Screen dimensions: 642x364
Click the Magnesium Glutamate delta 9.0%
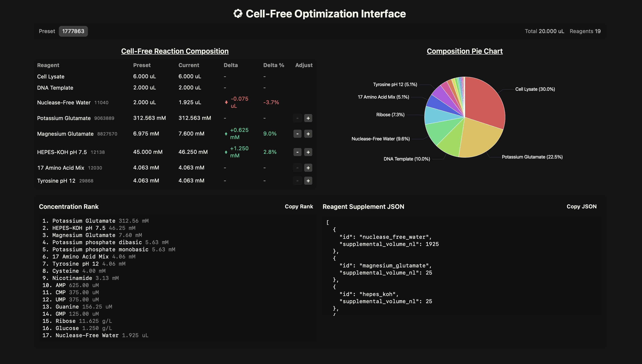(x=270, y=134)
